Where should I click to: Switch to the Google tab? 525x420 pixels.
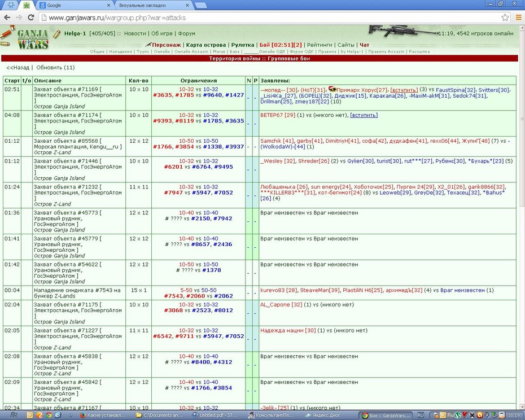click(75, 5)
